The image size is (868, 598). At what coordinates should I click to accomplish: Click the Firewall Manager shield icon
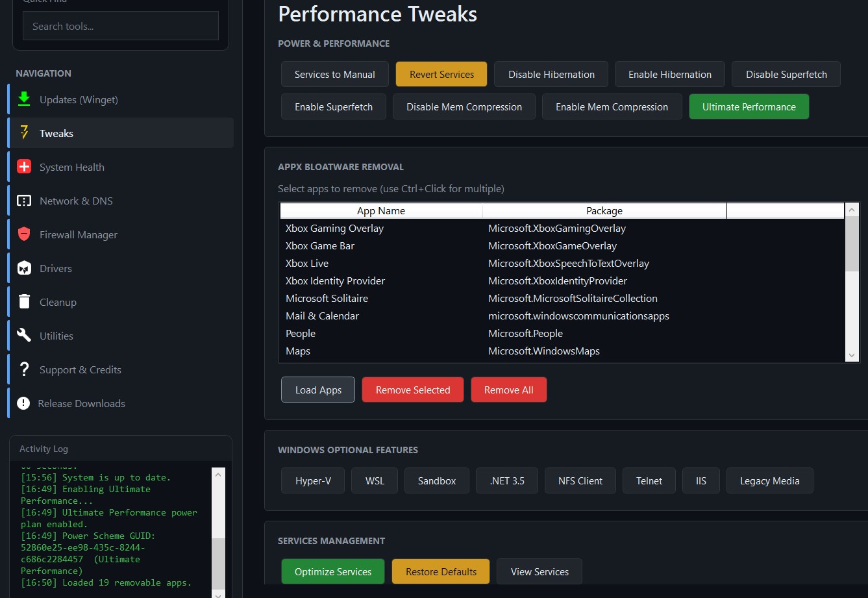pyautogui.click(x=23, y=234)
